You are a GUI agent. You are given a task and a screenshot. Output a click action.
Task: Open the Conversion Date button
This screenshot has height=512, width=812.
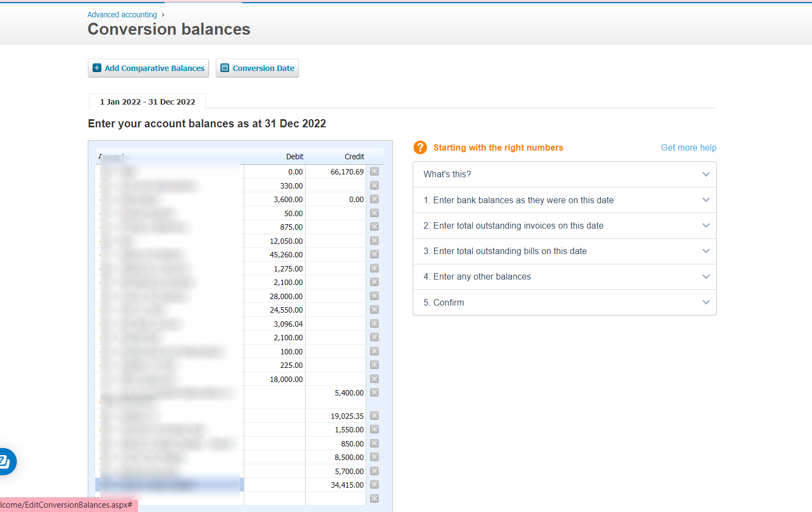click(257, 68)
